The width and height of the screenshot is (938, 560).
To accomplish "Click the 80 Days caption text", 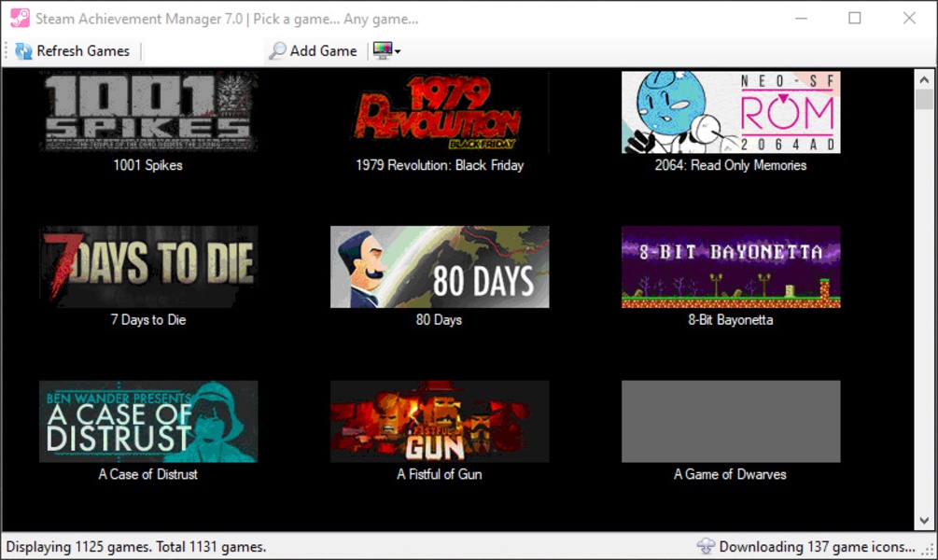I will pyautogui.click(x=439, y=319).
